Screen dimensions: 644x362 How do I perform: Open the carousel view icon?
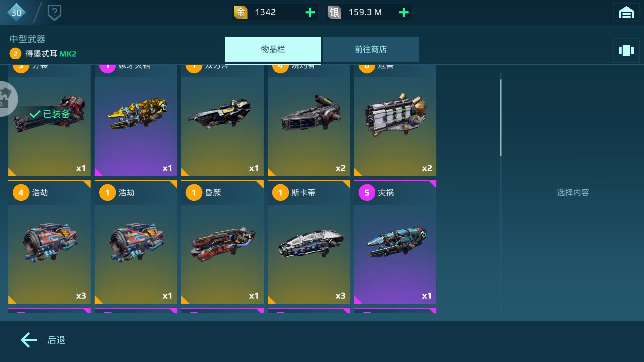(x=626, y=51)
